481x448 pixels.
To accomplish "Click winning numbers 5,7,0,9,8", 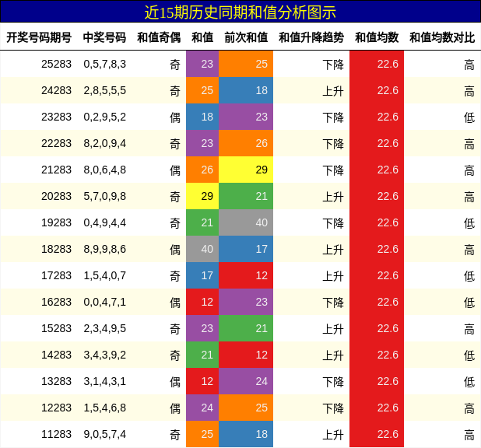I will point(104,196).
